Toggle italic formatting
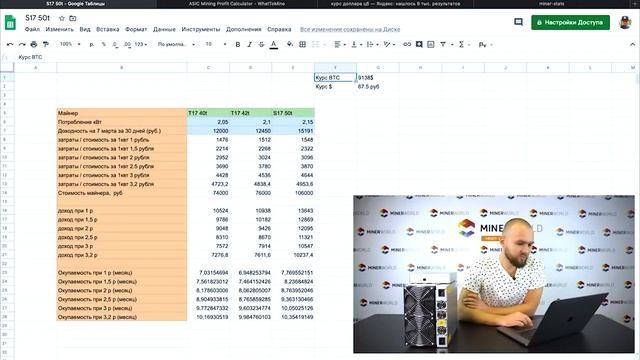The image size is (640, 360). pos(249,44)
